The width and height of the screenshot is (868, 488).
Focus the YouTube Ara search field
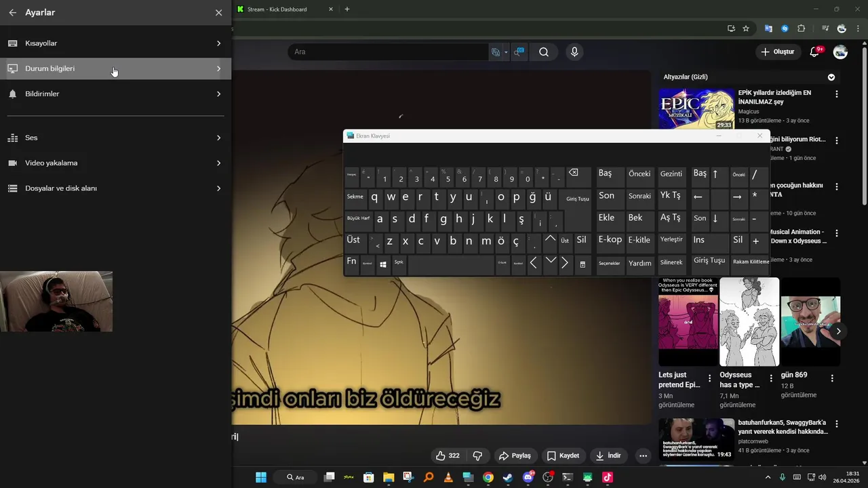pos(388,52)
